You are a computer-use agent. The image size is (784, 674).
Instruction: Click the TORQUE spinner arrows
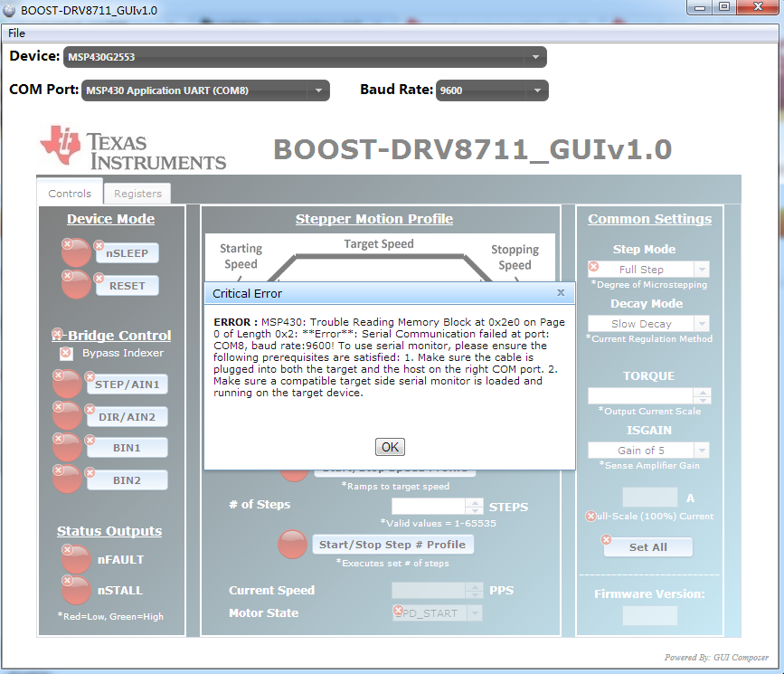click(x=703, y=395)
